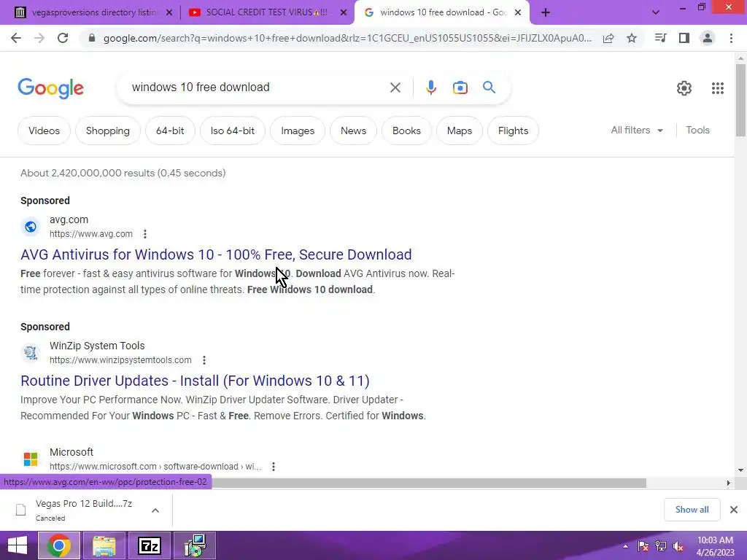Open the search Tools button
The image size is (747, 560).
[697, 130]
